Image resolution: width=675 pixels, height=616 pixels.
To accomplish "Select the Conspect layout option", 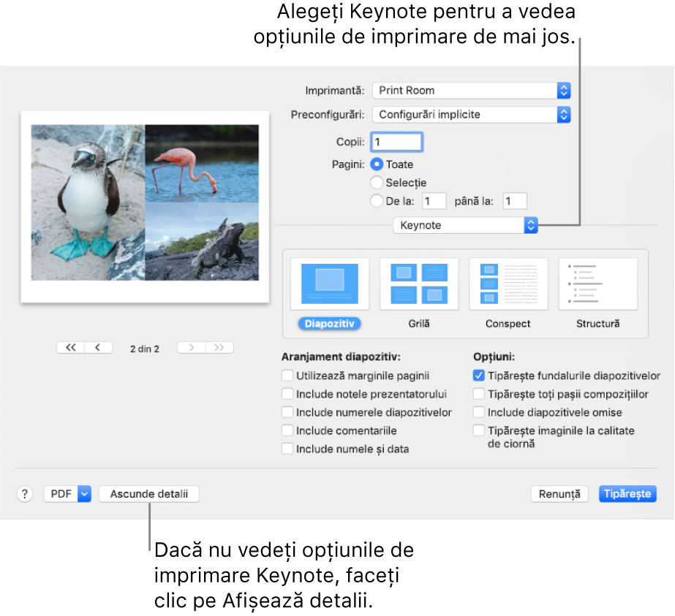I will pos(508,284).
